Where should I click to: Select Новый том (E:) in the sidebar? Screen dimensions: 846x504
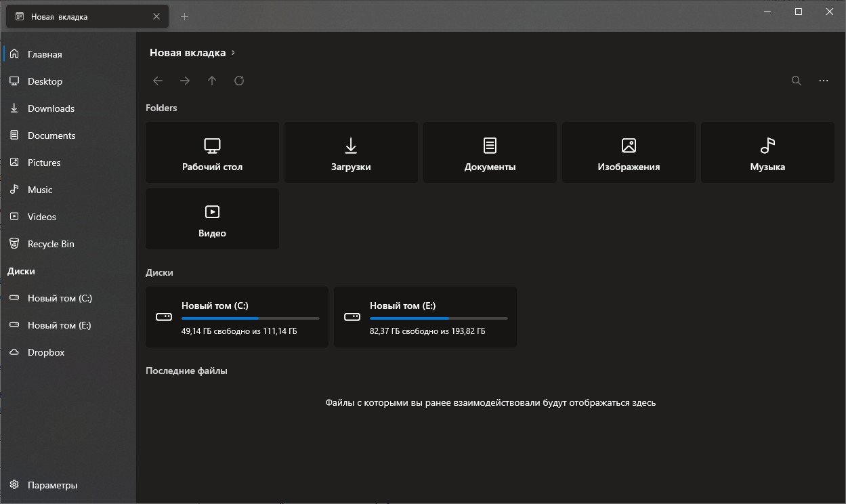click(x=68, y=325)
